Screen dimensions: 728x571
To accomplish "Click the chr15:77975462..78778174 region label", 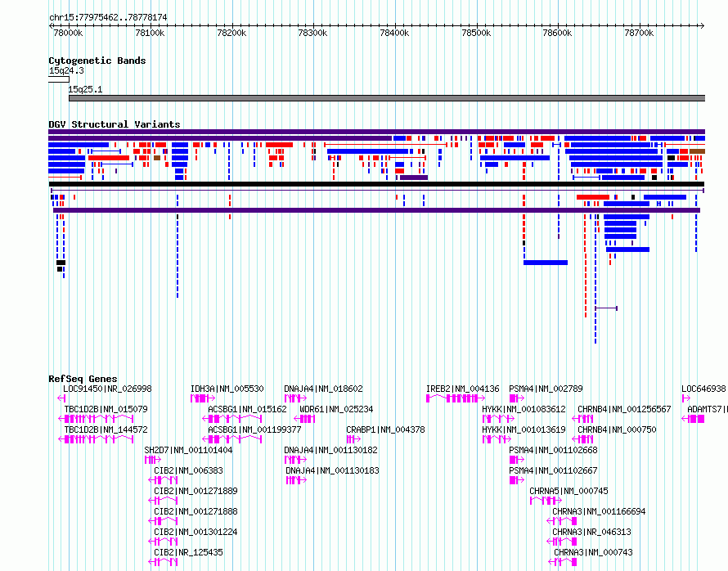I will click(108, 18).
